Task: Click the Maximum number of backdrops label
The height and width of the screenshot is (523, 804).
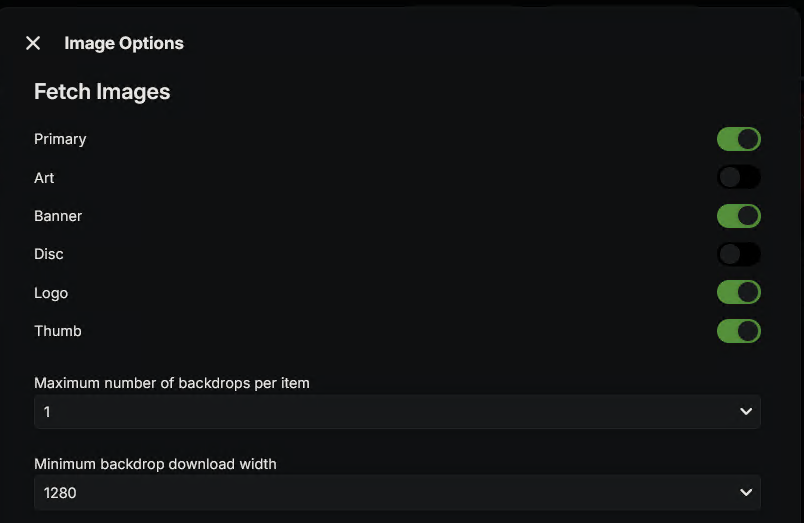Action: tap(172, 383)
